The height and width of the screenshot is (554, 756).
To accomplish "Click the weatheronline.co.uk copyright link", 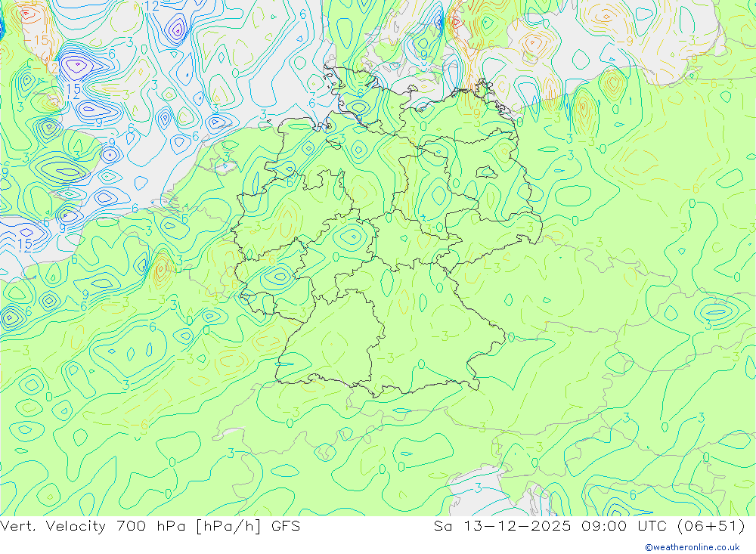I will 692,547.
